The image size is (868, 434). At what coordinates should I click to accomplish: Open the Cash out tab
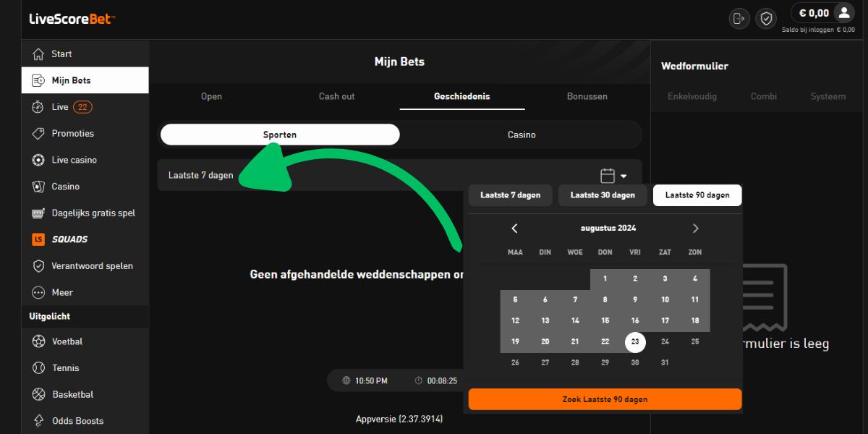coord(337,96)
